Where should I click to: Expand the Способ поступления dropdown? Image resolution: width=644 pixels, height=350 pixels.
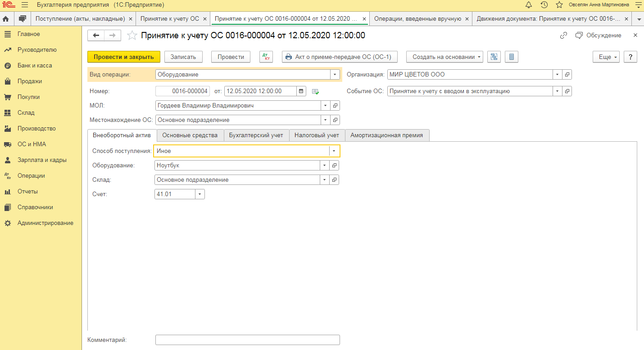(x=334, y=151)
